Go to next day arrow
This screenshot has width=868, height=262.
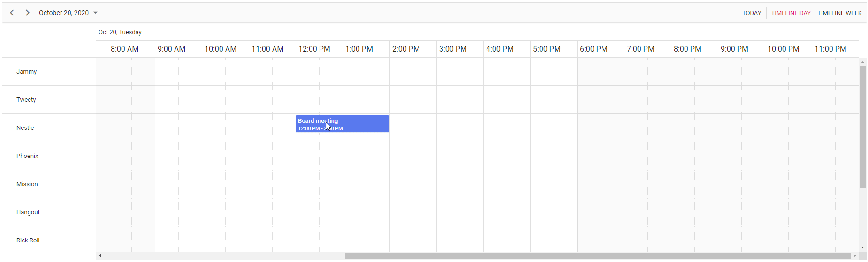(x=28, y=13)
